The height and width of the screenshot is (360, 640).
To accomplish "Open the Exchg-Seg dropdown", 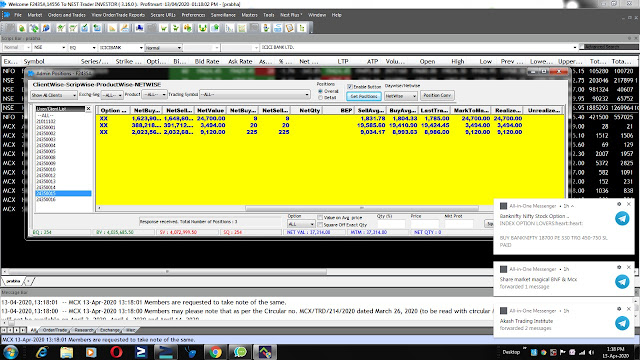I will 112,95.
